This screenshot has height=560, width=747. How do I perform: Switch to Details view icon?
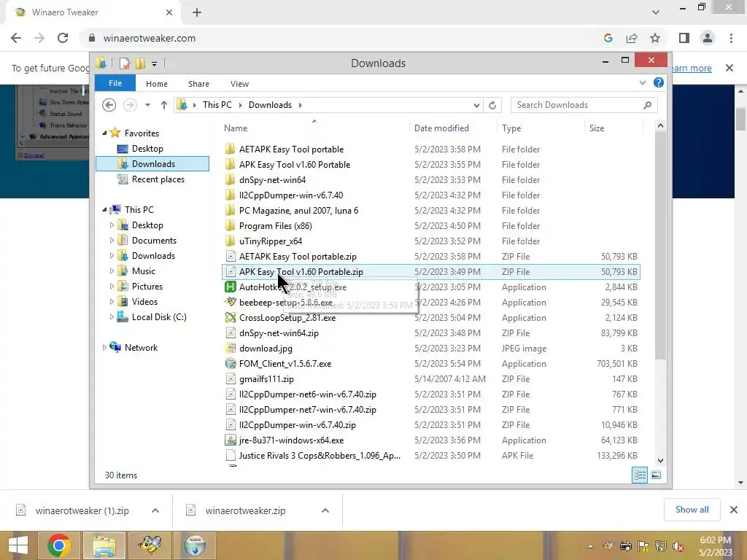click(640, 475)
